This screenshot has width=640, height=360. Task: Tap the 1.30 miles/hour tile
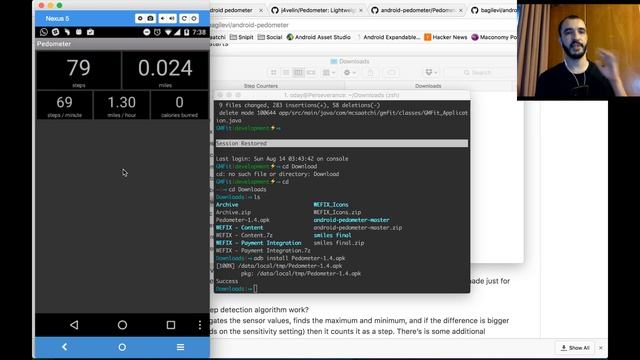tap(122, 105)
